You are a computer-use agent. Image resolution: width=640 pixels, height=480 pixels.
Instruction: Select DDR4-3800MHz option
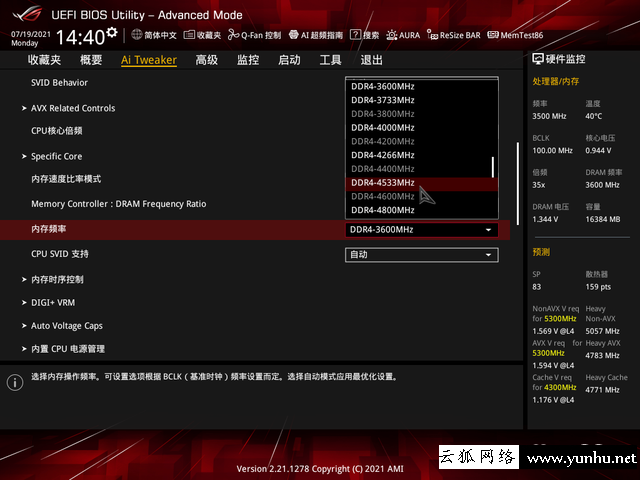421,114
